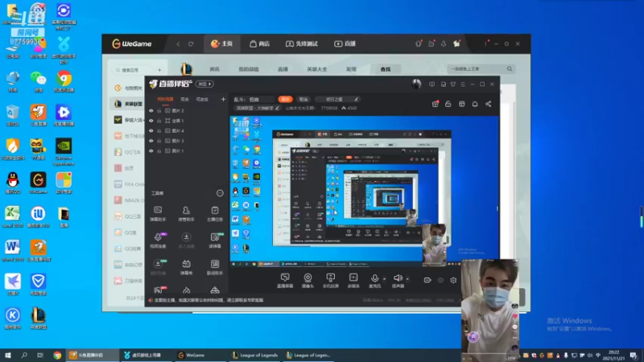Switch to WeGame taskbar button
Viewport: 644px width, 362px height.
[200, 355]
